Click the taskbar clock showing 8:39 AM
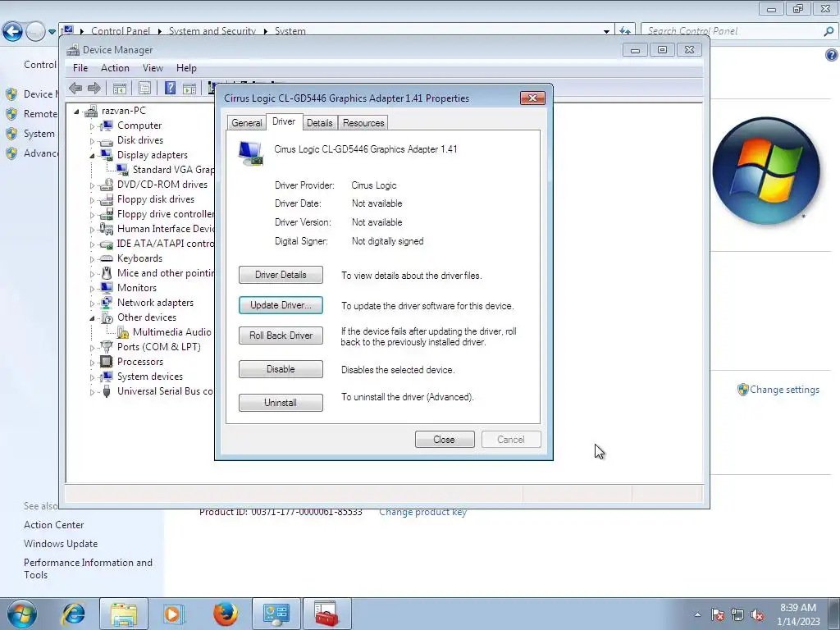Image resolution: width=840 pixels, height=630 pixels. [798, 614]
